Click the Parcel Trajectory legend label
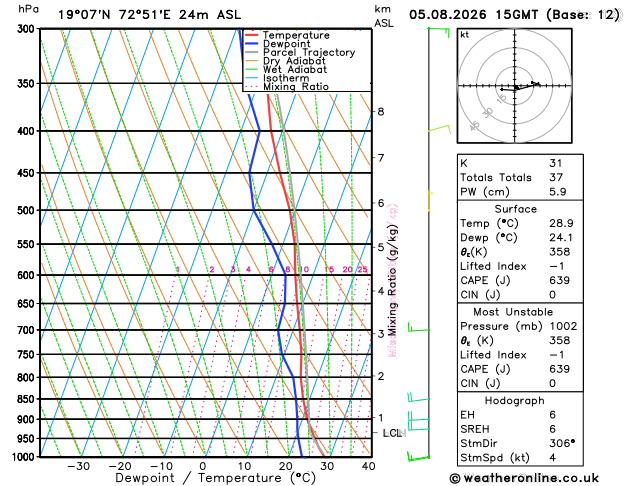The image size is (629, 486). point(309,53)
